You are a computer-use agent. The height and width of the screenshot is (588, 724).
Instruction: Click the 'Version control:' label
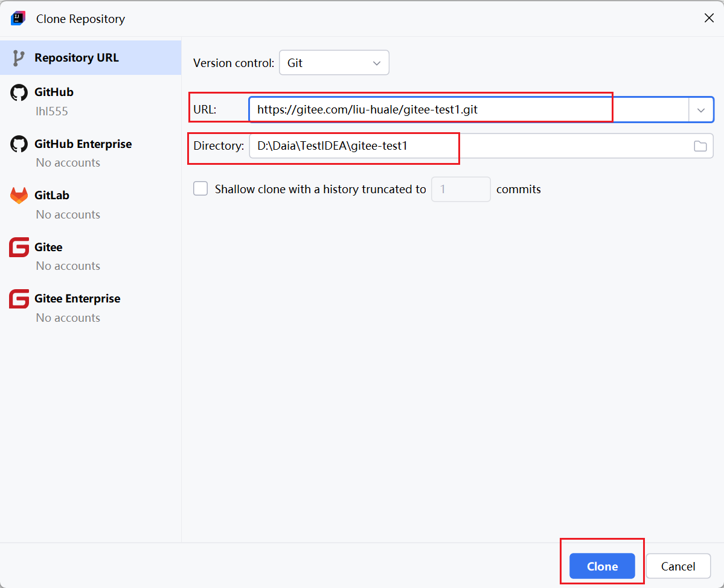(234, 63)
